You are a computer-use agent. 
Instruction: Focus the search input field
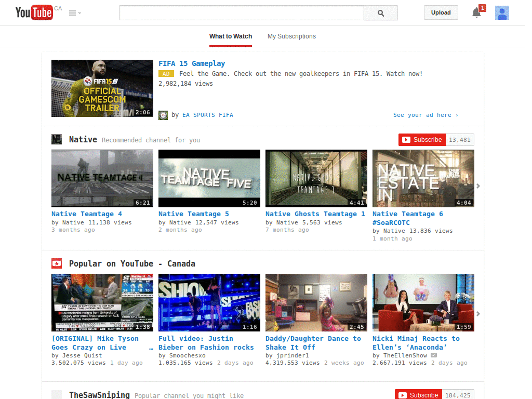[x=242, y=13]
